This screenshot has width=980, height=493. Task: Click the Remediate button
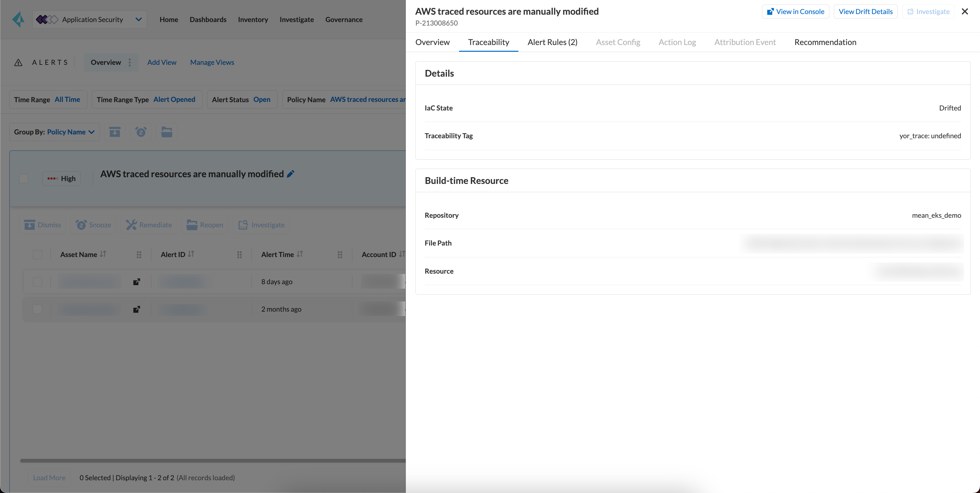[149, 225]
